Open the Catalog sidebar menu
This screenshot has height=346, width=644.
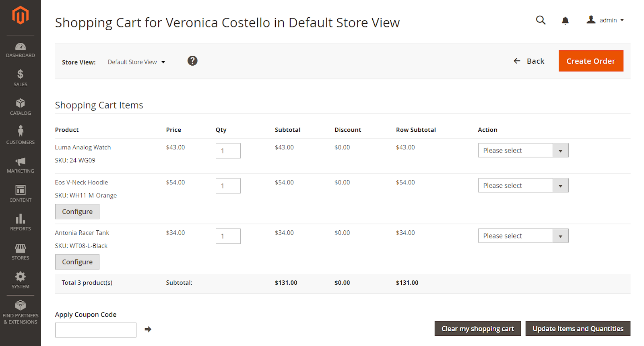pyautogui.click(x=20, y=107)
